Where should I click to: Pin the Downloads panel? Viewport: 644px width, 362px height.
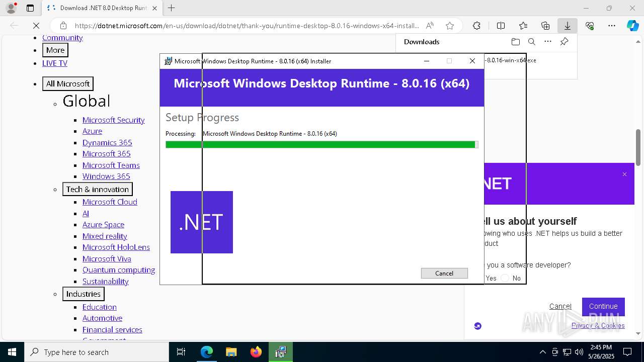click(565, 42)
